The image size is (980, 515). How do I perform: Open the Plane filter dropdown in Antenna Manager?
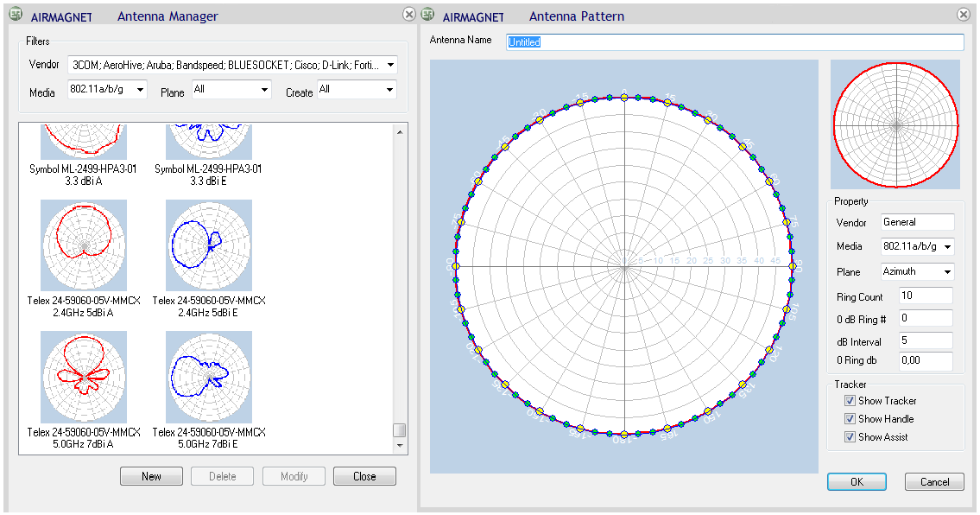232,90
